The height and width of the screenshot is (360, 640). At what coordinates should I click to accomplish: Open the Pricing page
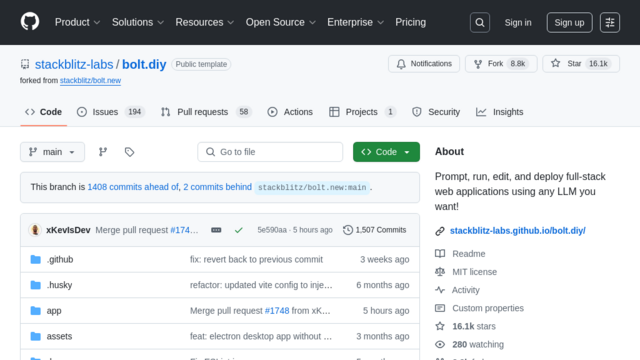pos(410,22)
